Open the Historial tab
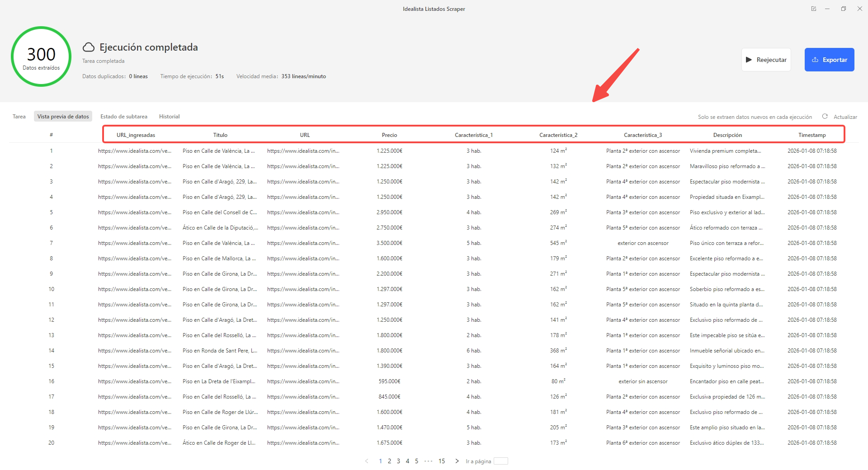Viewport: 868px width, 470px height. click(169, 117)
